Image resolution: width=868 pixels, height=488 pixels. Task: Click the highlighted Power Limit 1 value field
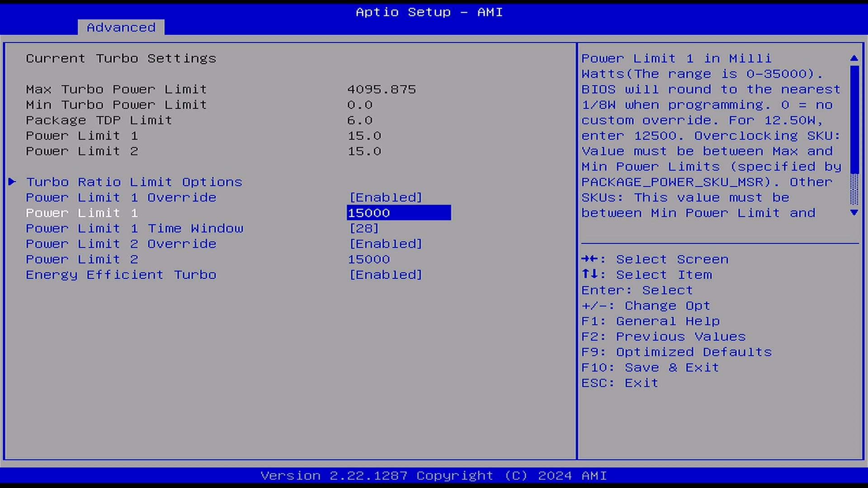[x=398, y=213]
